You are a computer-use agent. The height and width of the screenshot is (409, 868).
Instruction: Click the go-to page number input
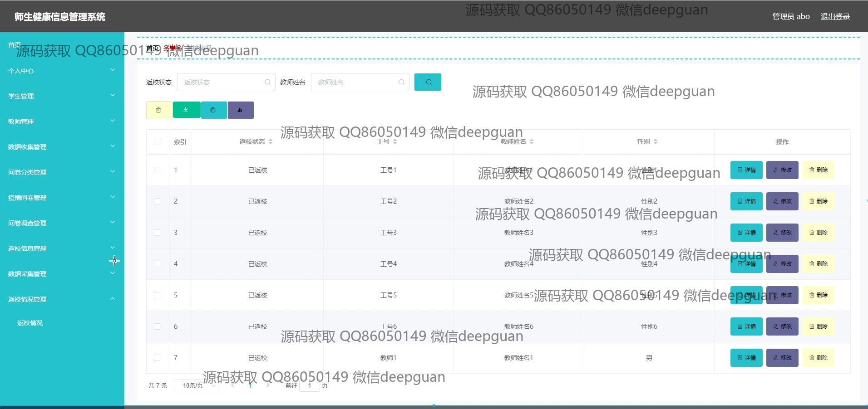click(310, 385)
